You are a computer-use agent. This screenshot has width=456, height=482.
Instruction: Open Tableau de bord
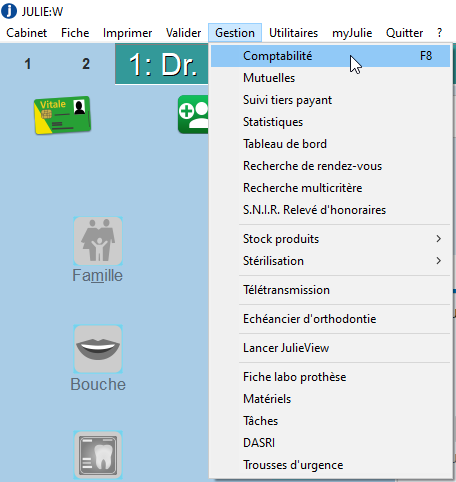point(330,144)
